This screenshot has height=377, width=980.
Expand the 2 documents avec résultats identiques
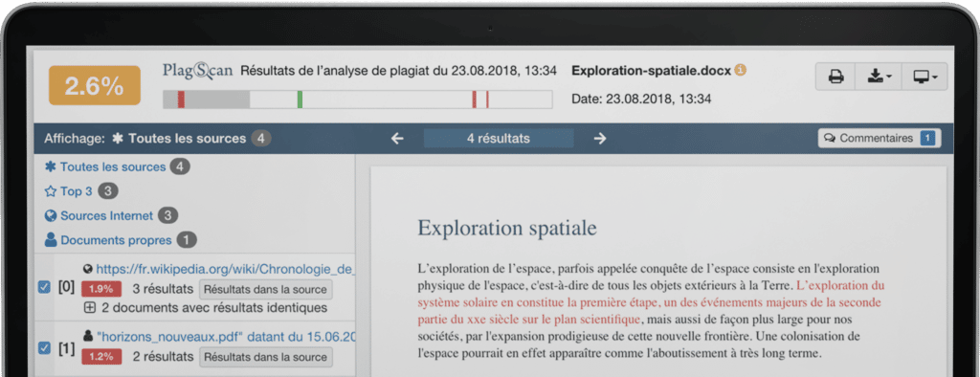tap(89, 308)
